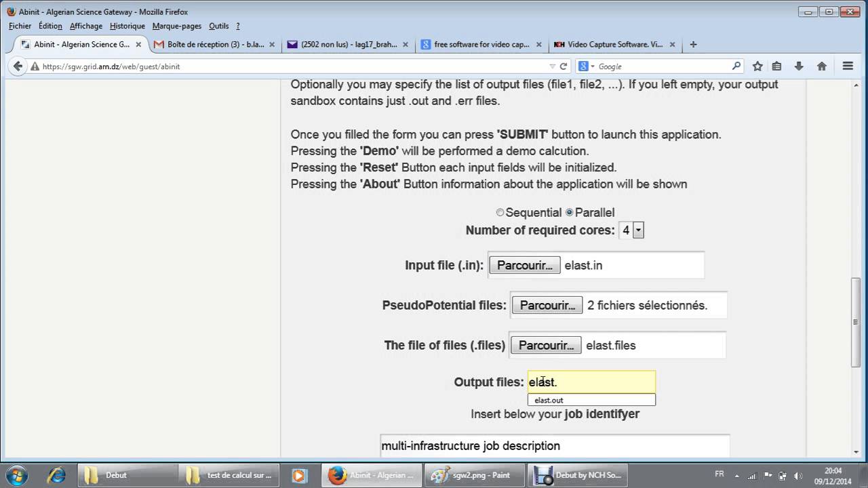
Task: Switch to Debut by NCH Software taskbar window
Action: click(577, 475)
